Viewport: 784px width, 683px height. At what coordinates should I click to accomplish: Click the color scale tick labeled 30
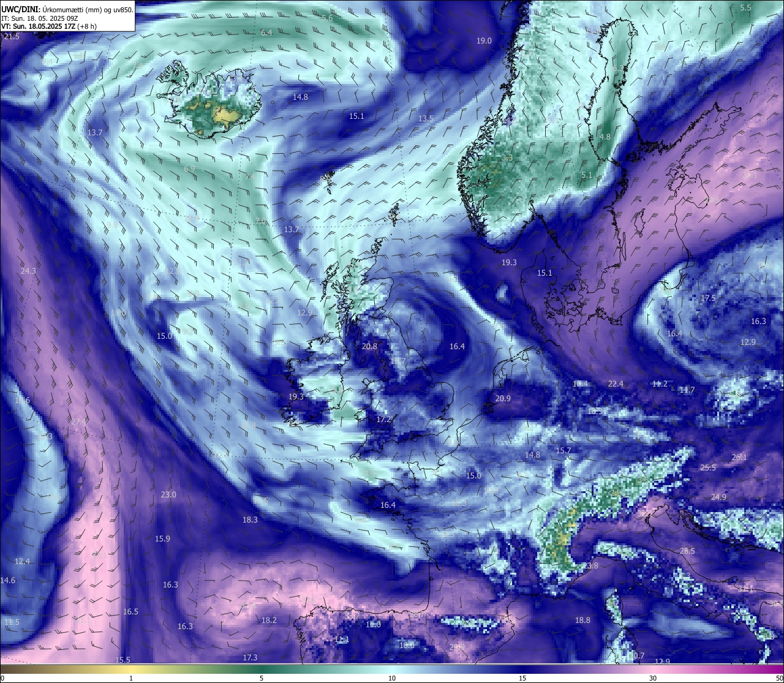pos(653,678)
